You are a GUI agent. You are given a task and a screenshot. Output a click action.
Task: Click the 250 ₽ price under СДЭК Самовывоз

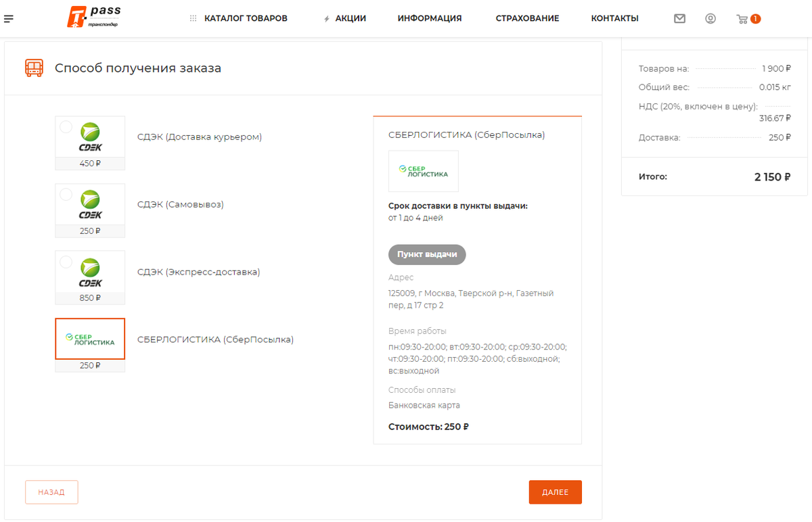pyautogui.click(x=90, y=231)
